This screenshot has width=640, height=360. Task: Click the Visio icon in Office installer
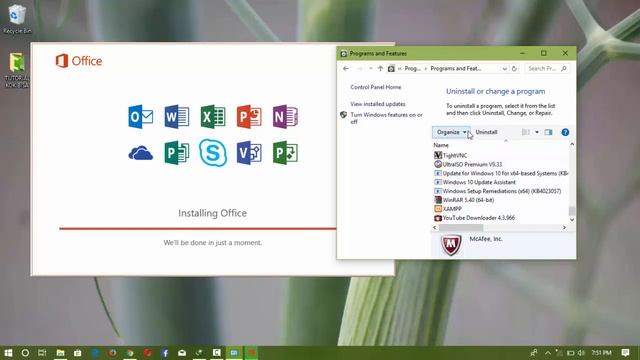point(249,153)
